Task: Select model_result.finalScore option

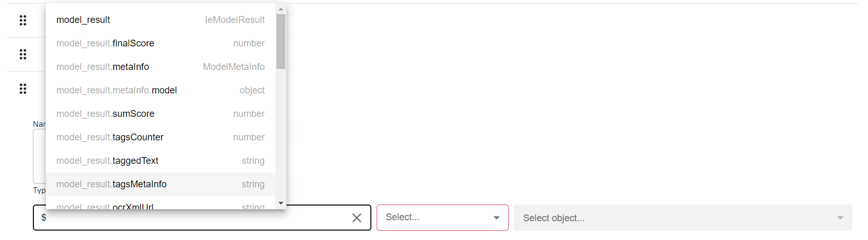Action: click(x=161, y=43)
